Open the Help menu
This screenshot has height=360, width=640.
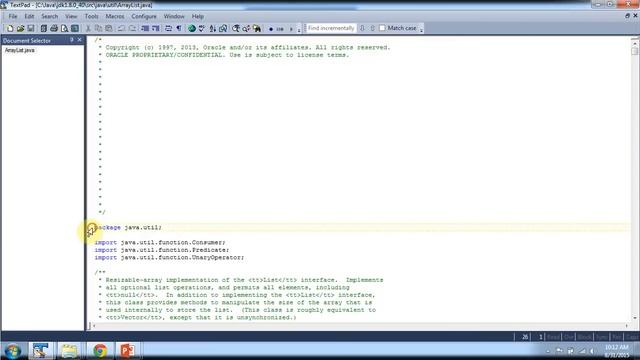[x=198, y=16]
